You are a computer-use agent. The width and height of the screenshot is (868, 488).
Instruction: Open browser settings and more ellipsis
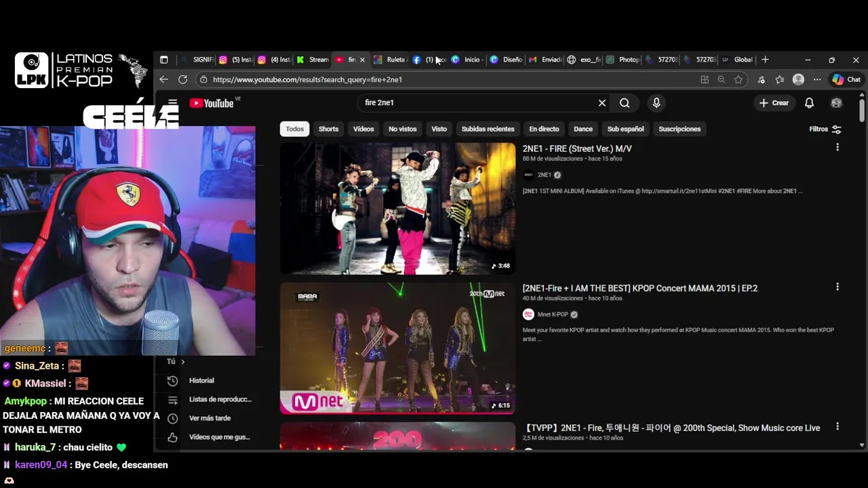coord(817,79)
